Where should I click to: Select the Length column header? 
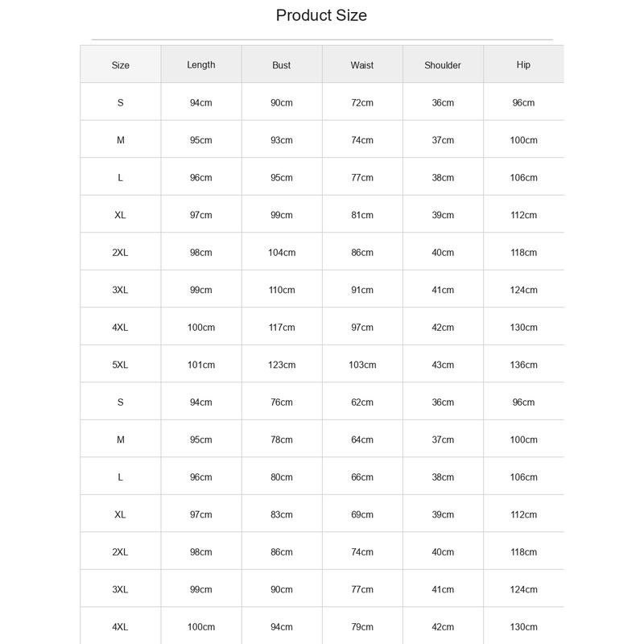click(x=200, y=65)
